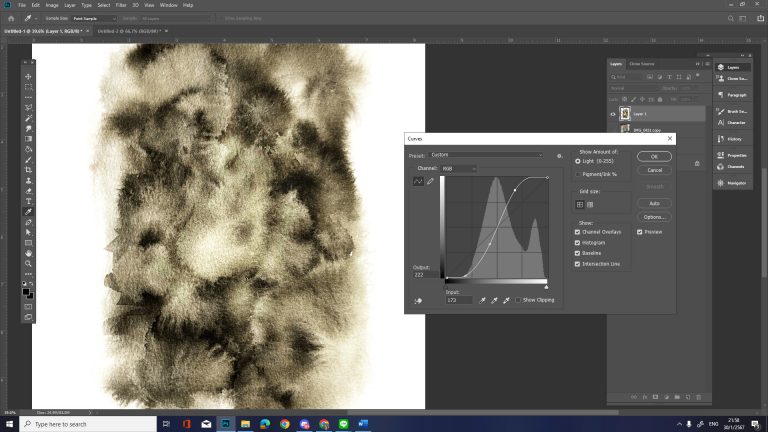Viewport: 768px width, 432px height.
Task: Uncheck the Histogram checkbox
Action: click(x=578, y=242)
